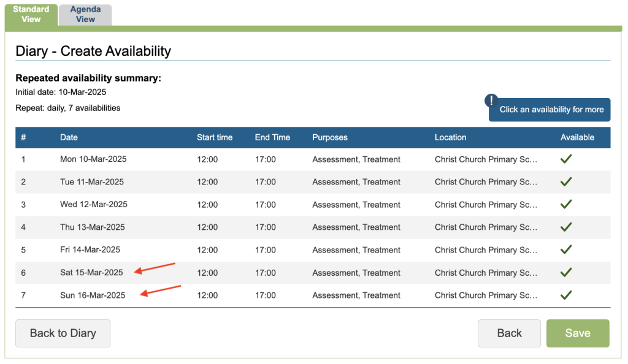Click the Sat 15-Mar-2025 available checkmark

coord(566,273)
